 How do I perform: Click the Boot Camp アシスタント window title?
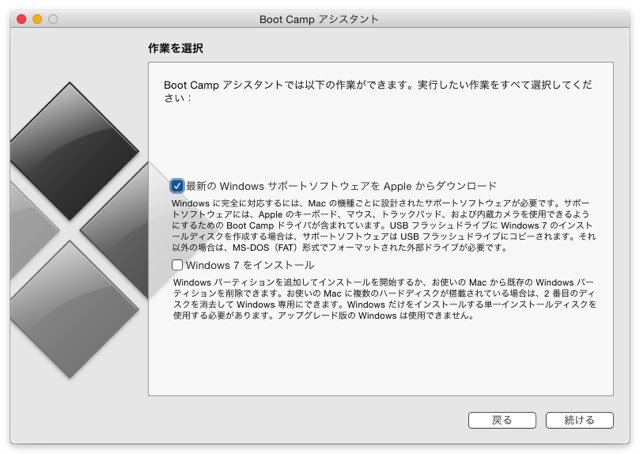click(x=319, y=19)
